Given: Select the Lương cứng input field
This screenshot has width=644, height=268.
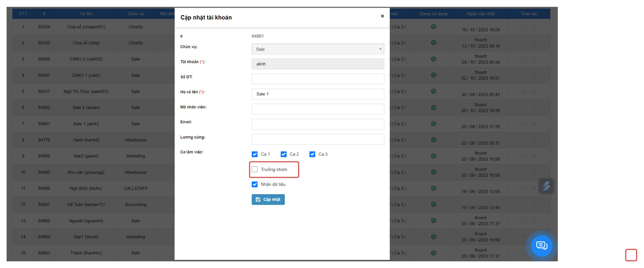Looking at the screenshot, I should coord(317,139).
